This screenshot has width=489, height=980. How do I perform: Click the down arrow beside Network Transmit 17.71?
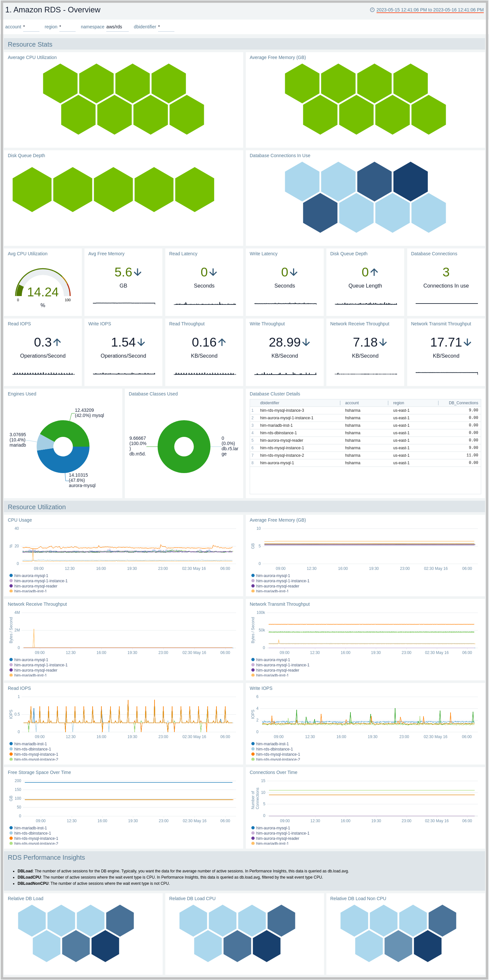(x=467, y=342)
